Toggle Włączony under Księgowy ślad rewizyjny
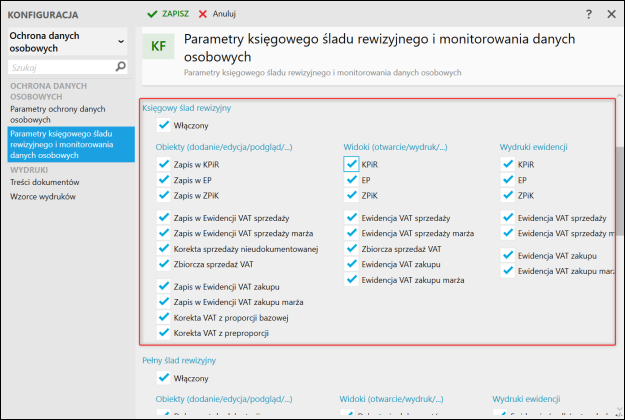625x420 pixels. (x=163, y=125)
